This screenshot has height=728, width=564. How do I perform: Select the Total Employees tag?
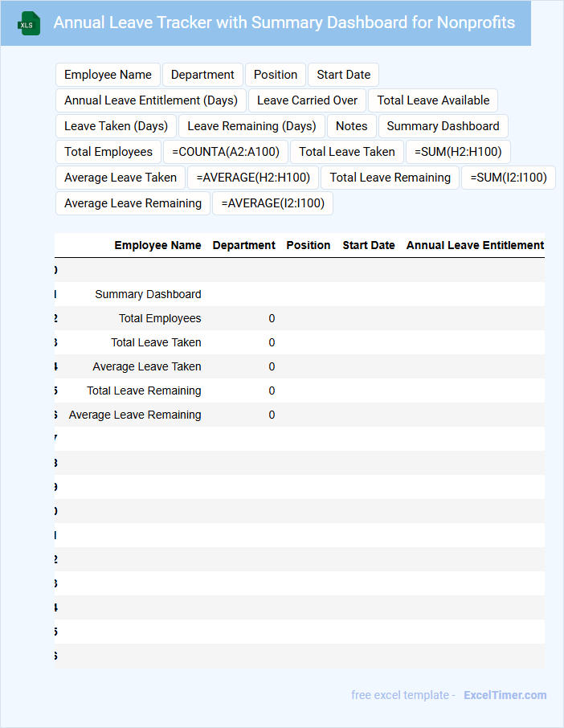[x=108, y=152]
